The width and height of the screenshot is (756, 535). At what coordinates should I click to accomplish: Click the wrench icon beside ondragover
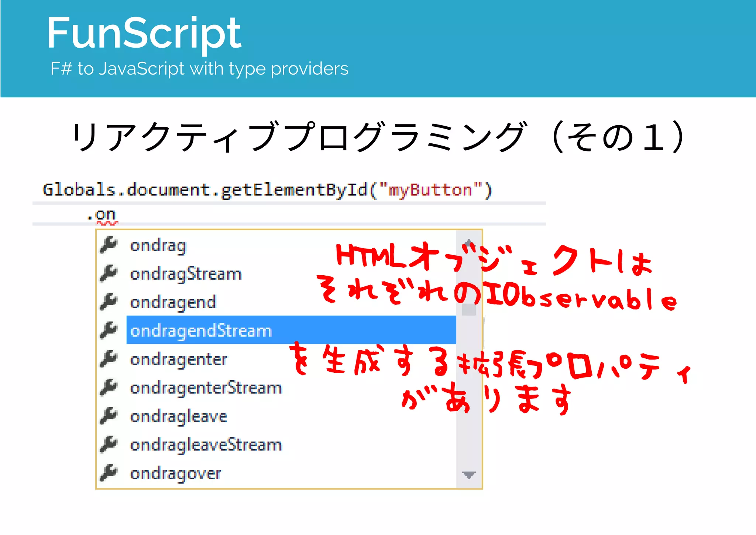[109, 473]
